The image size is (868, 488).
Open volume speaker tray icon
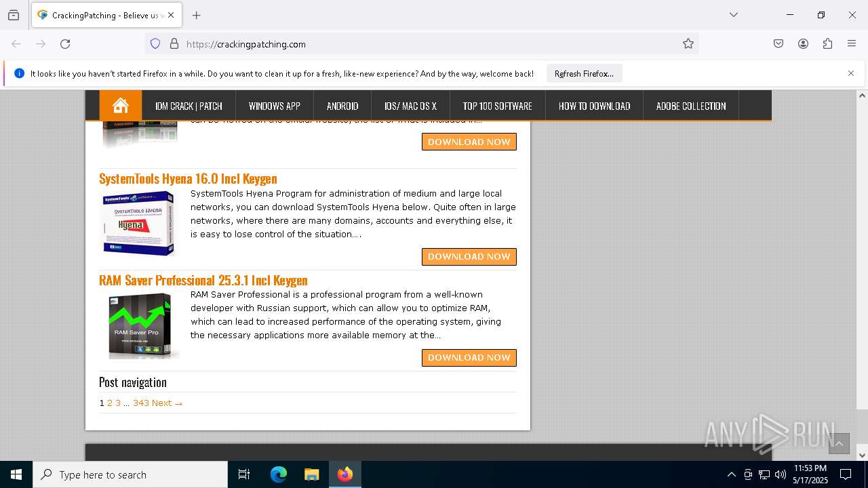point(781,474)
